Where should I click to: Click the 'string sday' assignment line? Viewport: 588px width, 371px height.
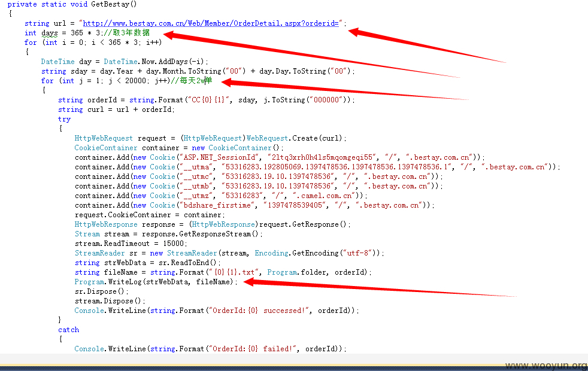198,71
